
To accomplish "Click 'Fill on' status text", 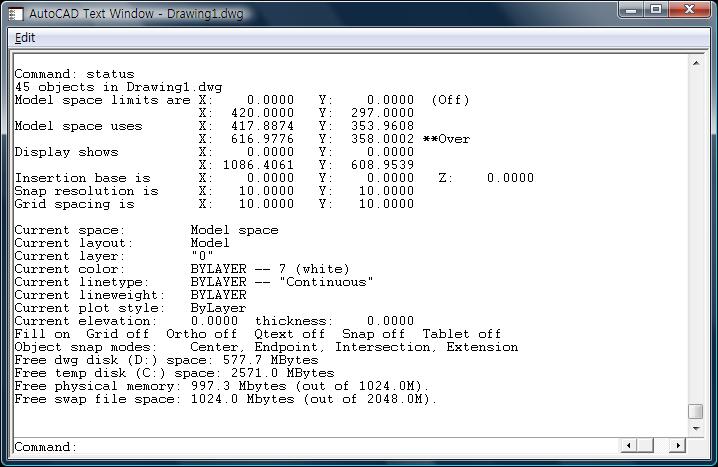I will (42, 334).
